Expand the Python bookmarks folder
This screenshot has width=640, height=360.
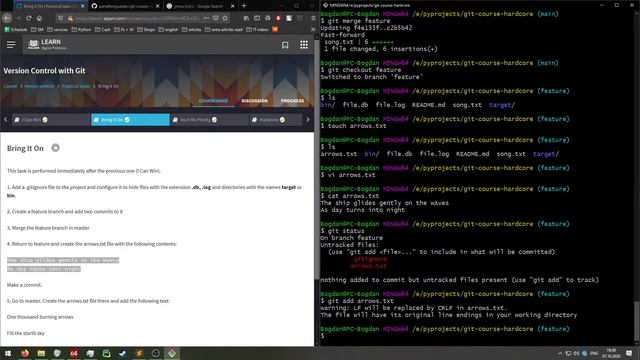pos(81,29)
